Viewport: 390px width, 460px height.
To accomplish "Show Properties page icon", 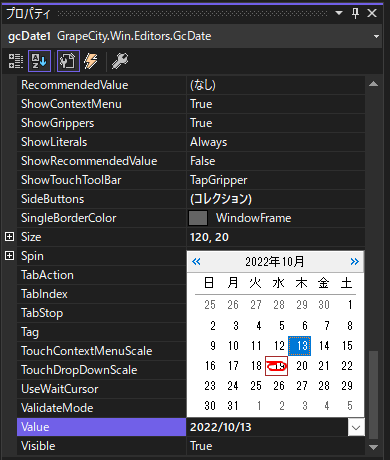I will (x=68, y=61).
